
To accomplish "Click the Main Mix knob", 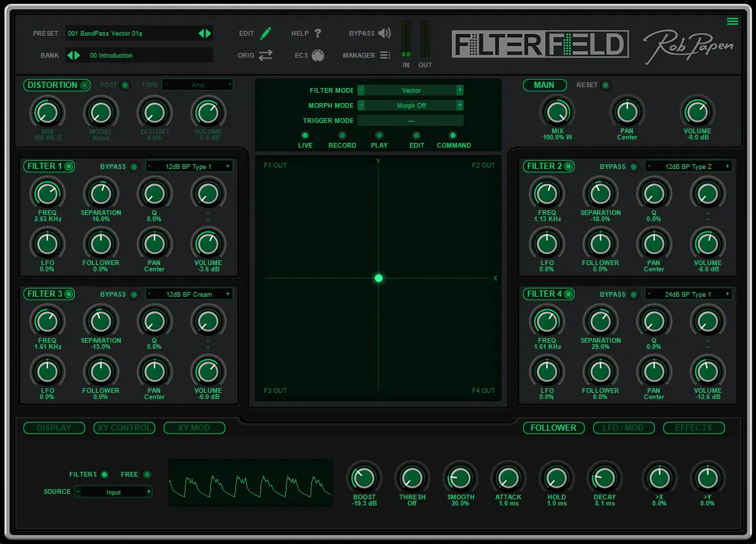I will 557,112.
